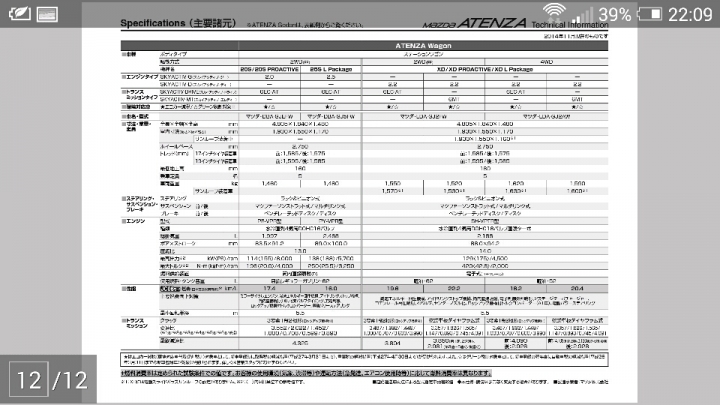720x405 pixels.
Task: Tap the 'Technical Information' label
Action: coord(570,25)
